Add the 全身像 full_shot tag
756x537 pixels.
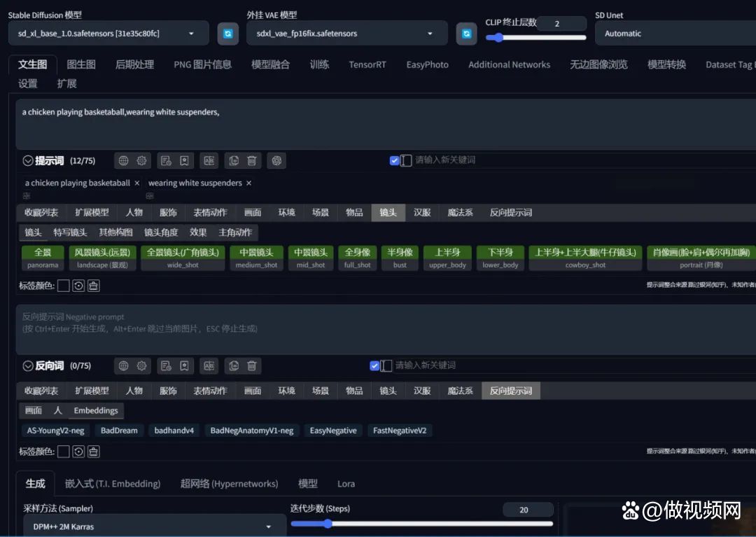click(x=357, y=258)
